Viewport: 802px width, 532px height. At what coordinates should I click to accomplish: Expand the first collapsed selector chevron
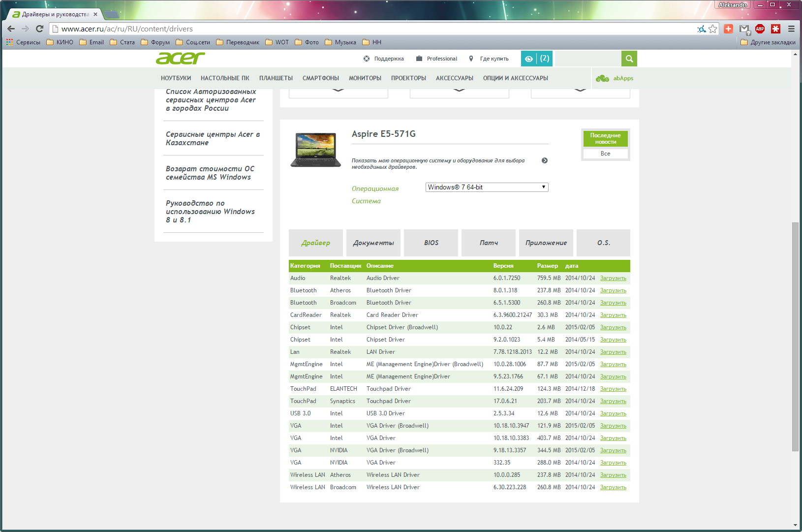338,90
